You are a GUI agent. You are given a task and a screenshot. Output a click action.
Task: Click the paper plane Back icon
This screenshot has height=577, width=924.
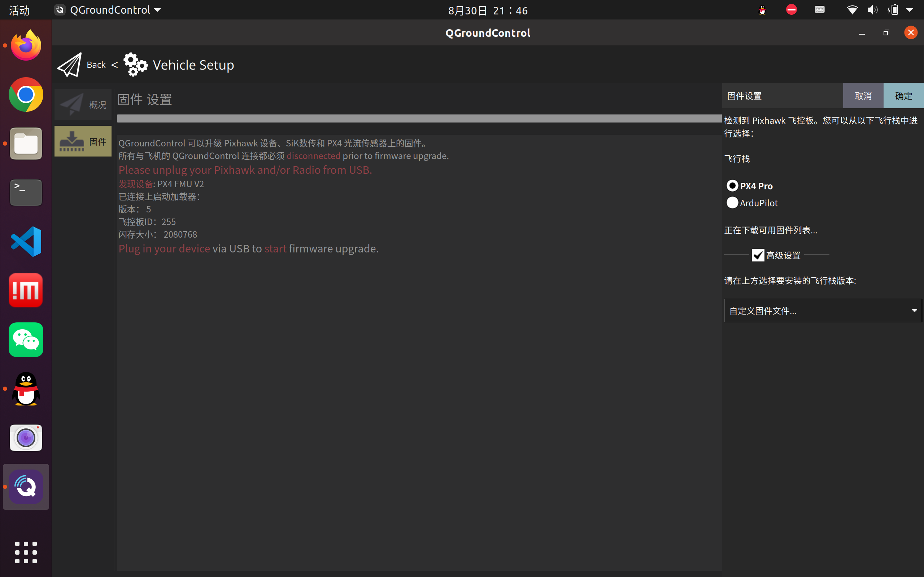[70, 65]
